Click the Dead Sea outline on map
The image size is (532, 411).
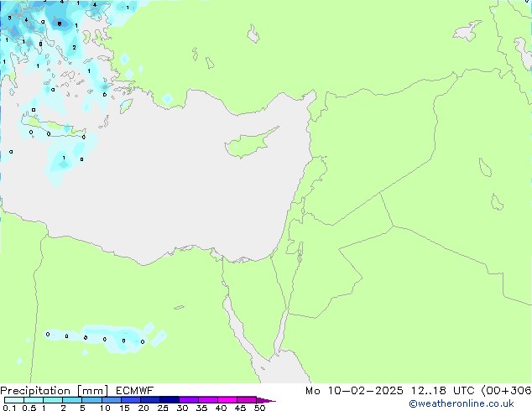(x=300, y=252)
